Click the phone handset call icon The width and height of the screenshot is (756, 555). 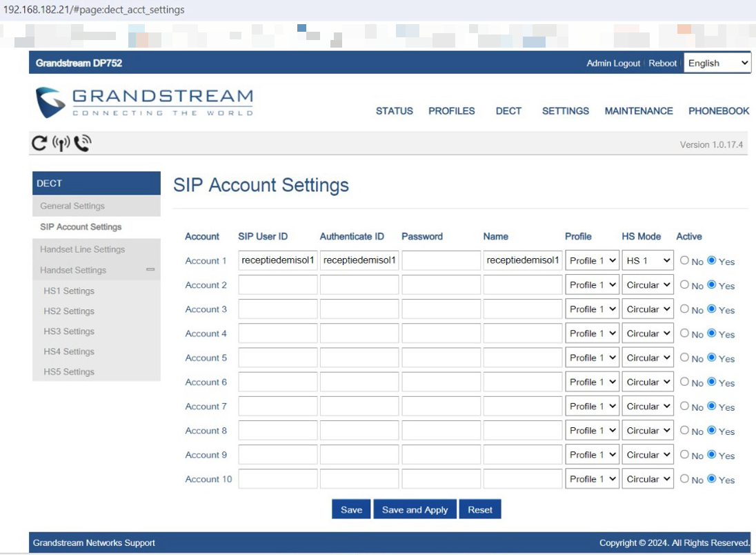coord(82,144)
